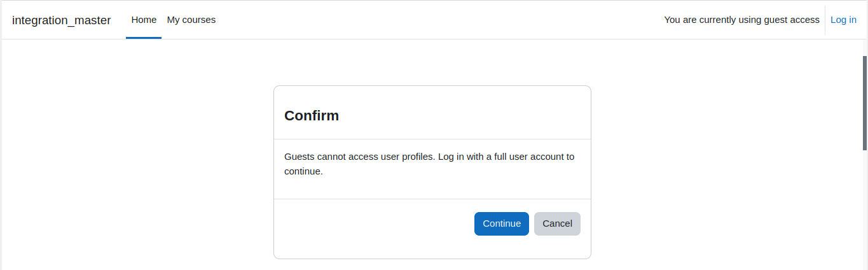Click the dialog footer beside Continue button

[375, 224]
